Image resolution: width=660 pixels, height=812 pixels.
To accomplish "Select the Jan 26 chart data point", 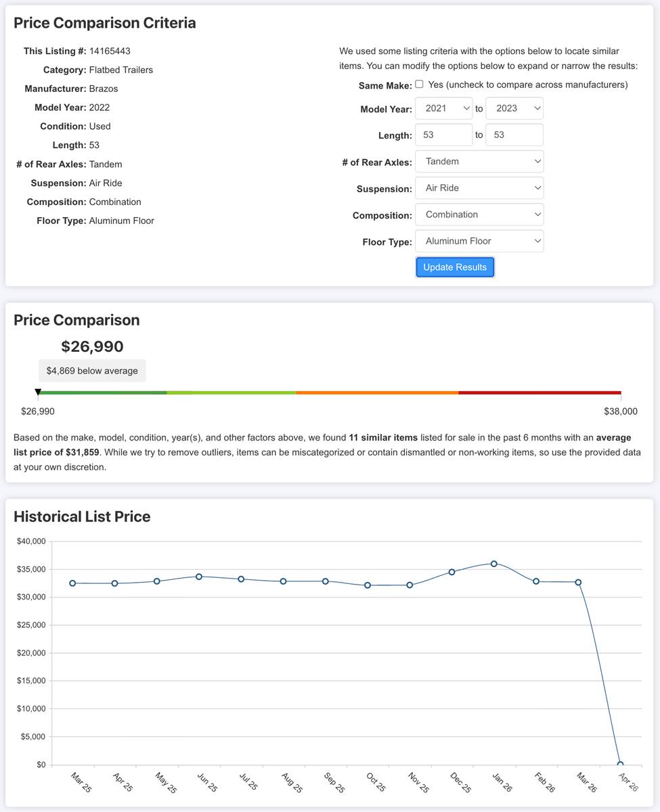I will tap(494, 564).
